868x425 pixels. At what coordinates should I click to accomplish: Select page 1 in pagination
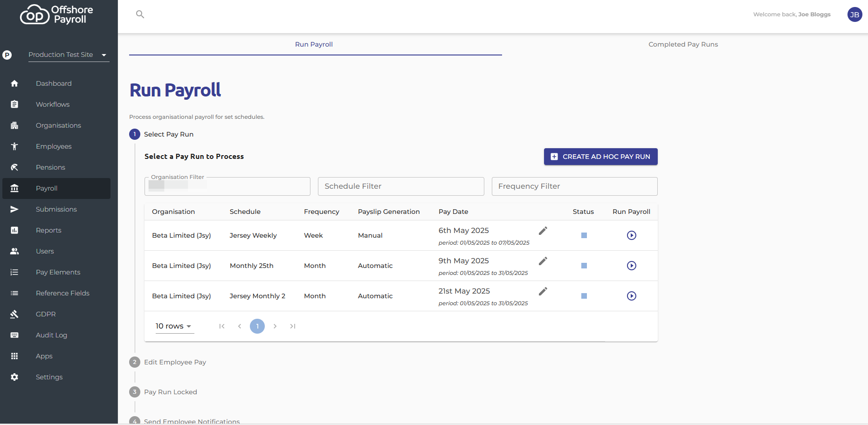coord(257,326)
